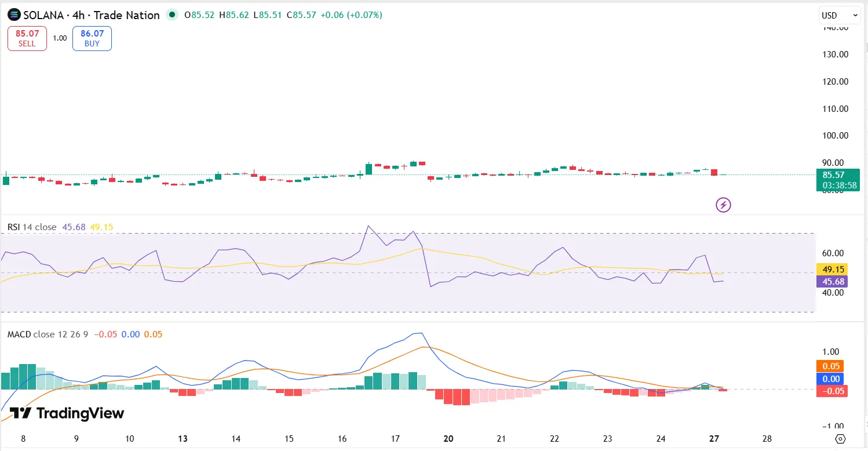Click the date 13 on time axis
The image size is (868, 451).
[x=182, y=439]
